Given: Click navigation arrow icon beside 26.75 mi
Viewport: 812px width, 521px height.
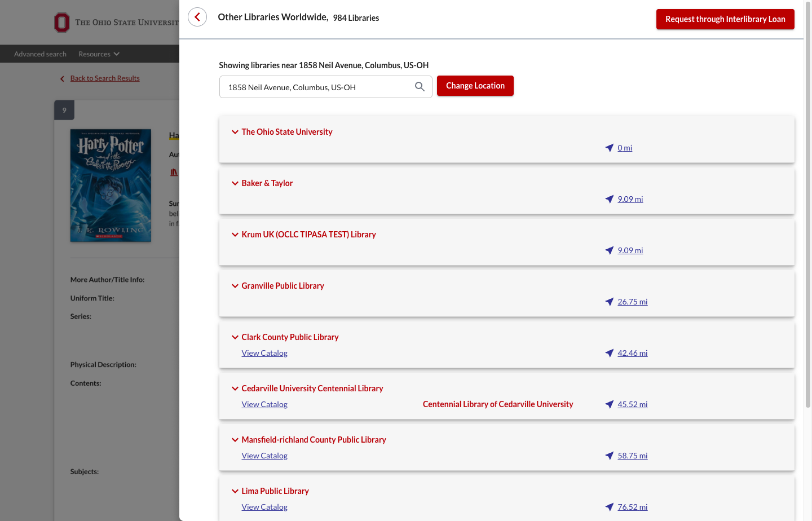Looking at the screenshot, I should (x=609, y=302).
